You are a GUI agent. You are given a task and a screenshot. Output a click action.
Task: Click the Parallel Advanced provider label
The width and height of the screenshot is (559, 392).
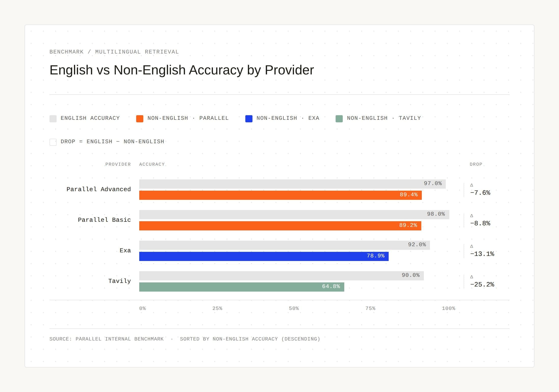pyautogui.click(x=98, y=189)
